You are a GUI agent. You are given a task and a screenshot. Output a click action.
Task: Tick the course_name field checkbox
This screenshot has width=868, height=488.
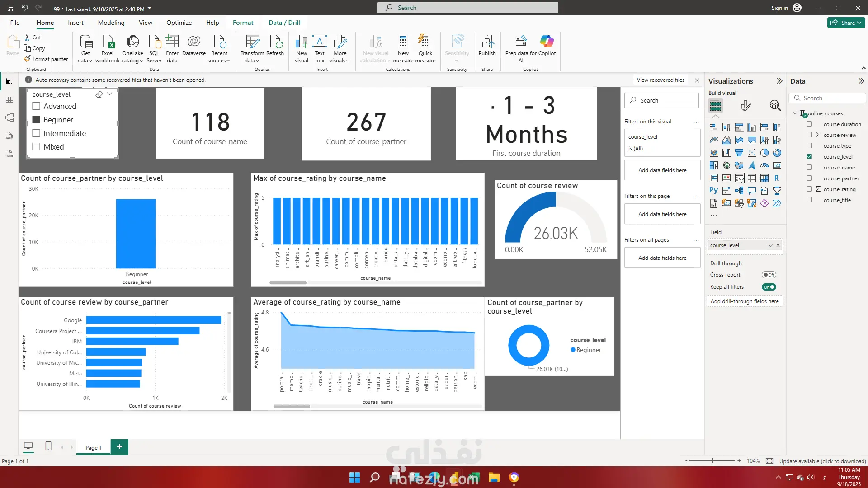809,168
